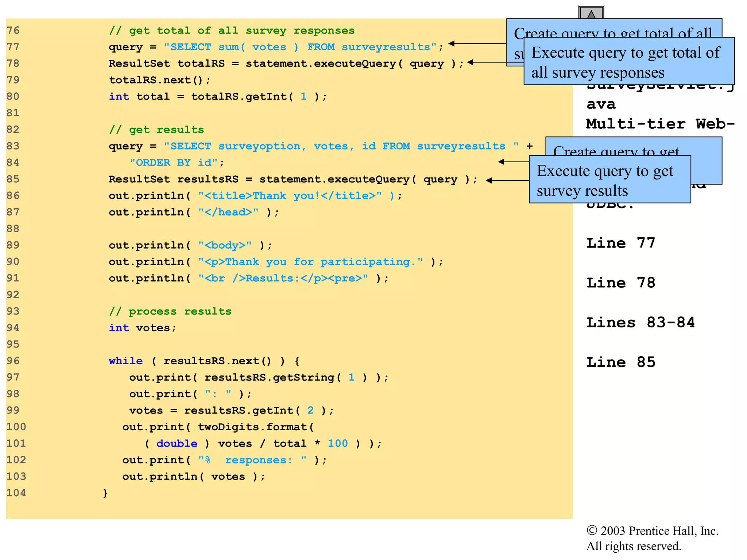The image size is (747, 560).
Task: Click line number 92
Action: [13, 295]
